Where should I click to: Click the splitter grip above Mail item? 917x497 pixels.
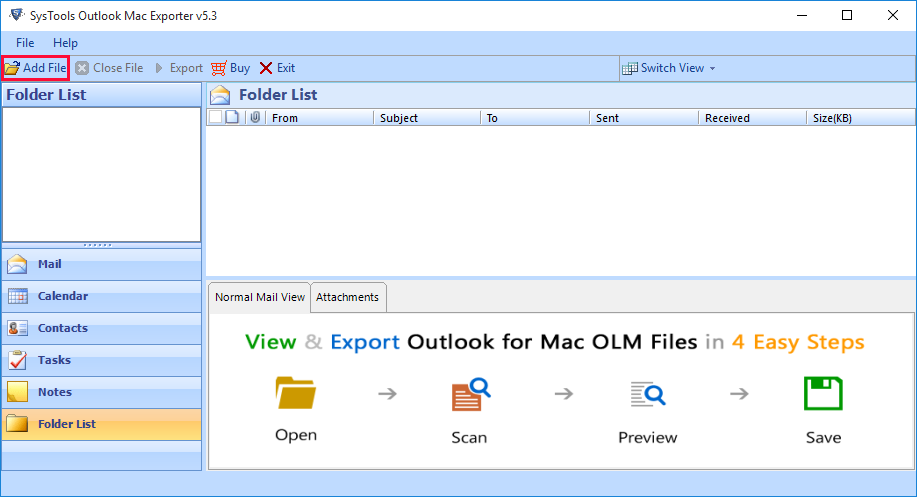click(98, 245)
